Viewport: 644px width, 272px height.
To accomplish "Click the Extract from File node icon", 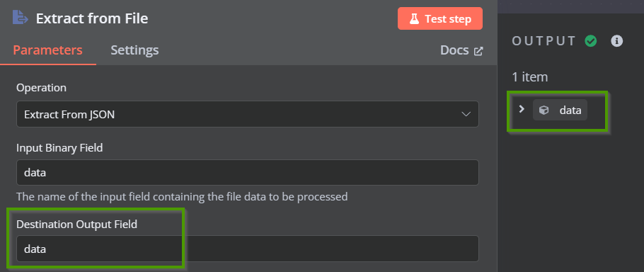I will 20,18.
